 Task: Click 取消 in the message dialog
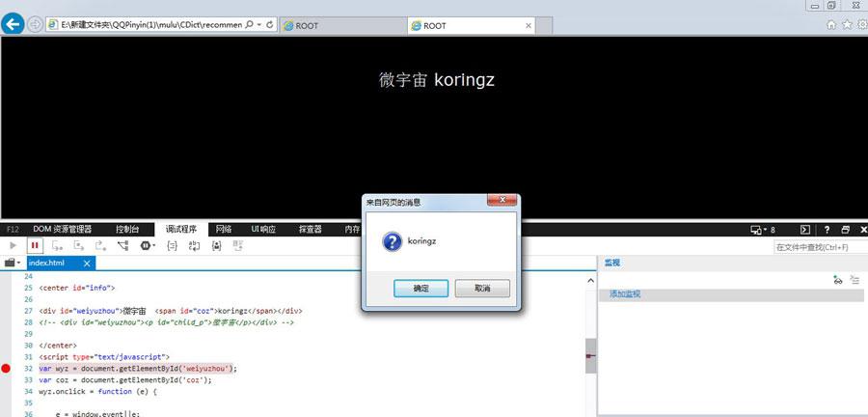[482, 289]
